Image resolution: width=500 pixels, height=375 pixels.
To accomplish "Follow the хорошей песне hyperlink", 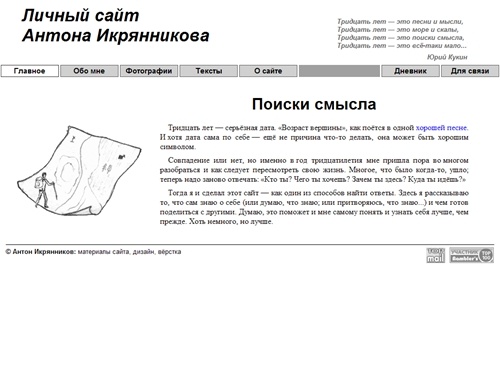I will pyautogui.click(x=441, y=128).
